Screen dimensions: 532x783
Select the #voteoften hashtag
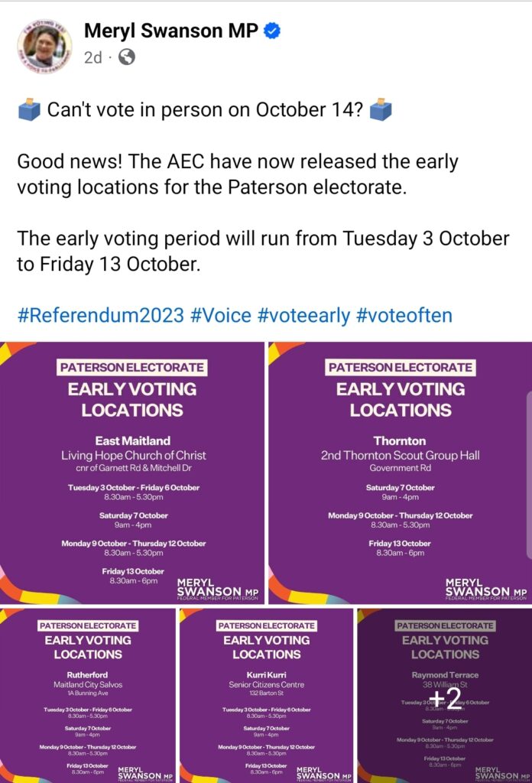404,316
